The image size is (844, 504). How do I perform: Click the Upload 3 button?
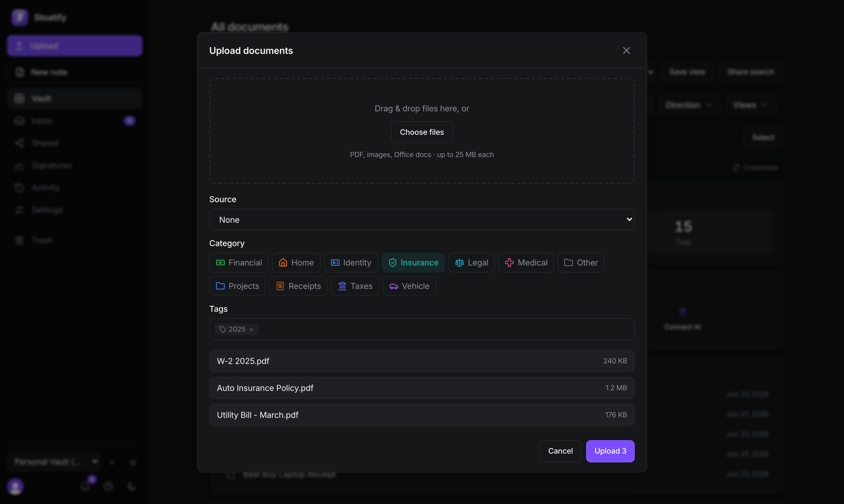tap(610, 451)
